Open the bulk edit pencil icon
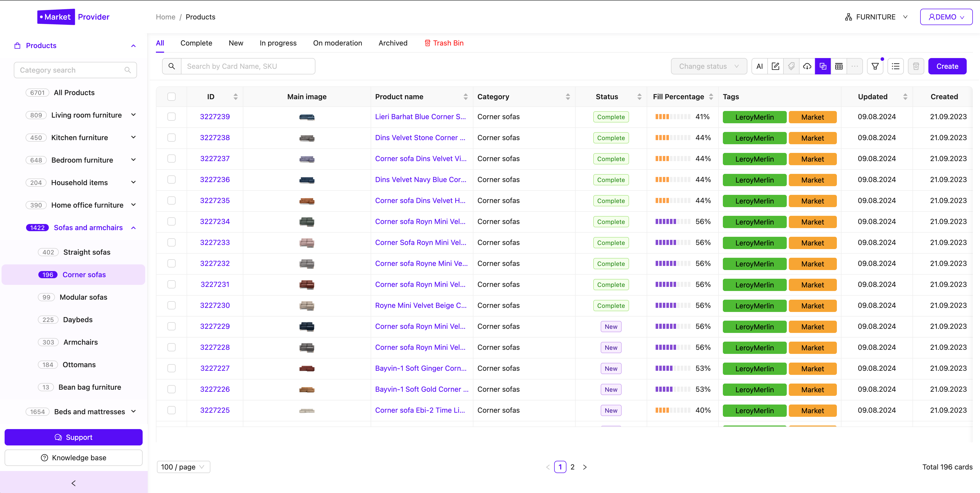 click(x=776, y=66)
